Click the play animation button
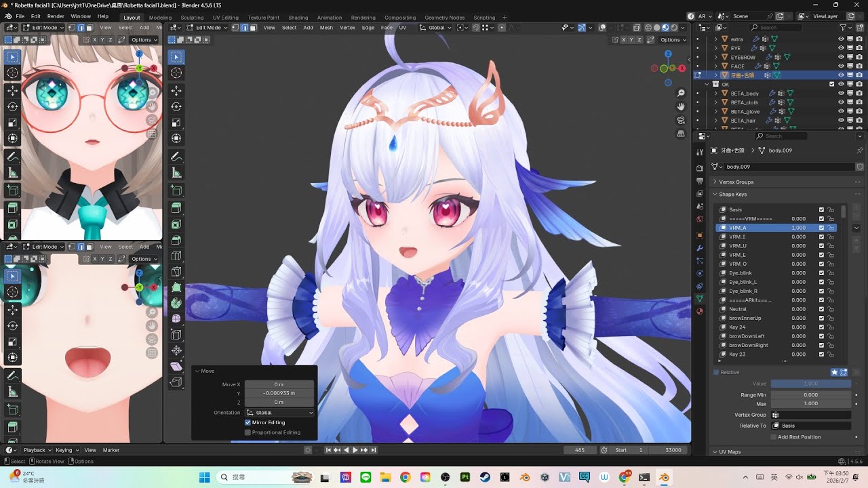The height and width of the screenshot is (488, 868). click(x=355, y=450)
